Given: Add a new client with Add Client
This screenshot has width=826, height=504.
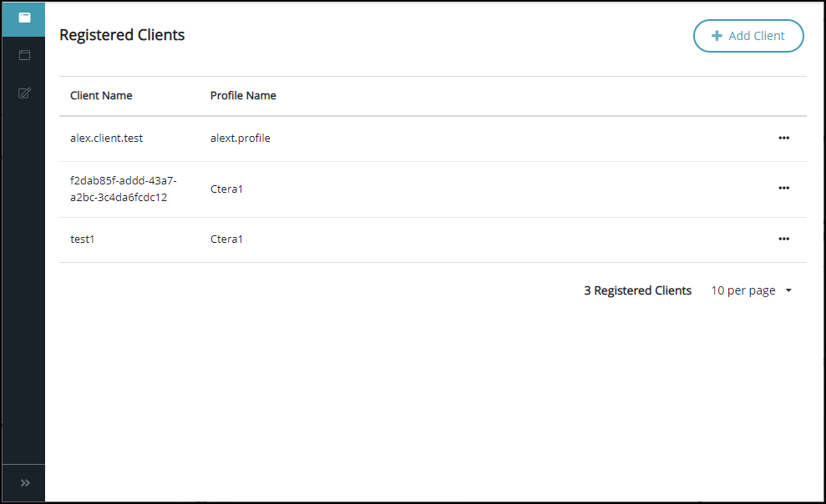Looking at the screenshot, I should tap(748, 36).
